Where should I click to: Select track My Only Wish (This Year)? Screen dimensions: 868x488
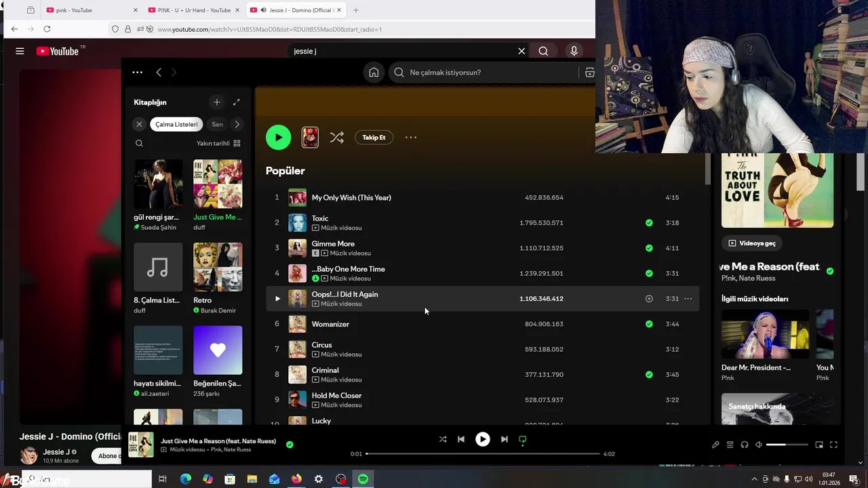pos(351,198)
